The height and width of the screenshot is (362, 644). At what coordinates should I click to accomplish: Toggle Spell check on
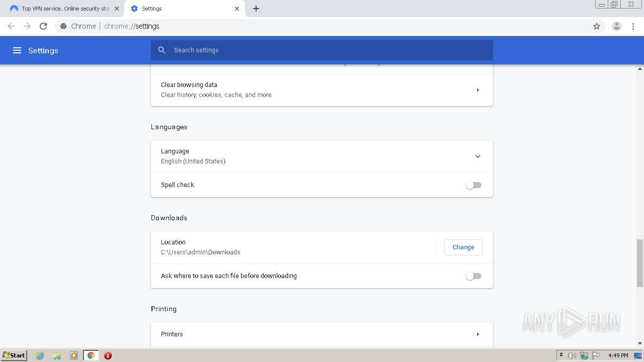tap(473, 185)
